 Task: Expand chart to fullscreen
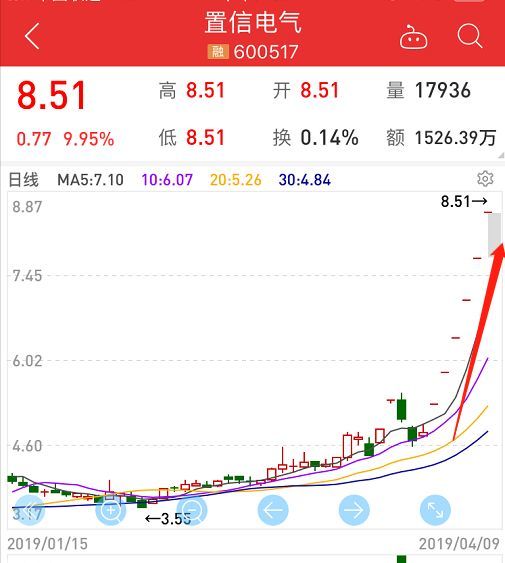tap(435, 510)
